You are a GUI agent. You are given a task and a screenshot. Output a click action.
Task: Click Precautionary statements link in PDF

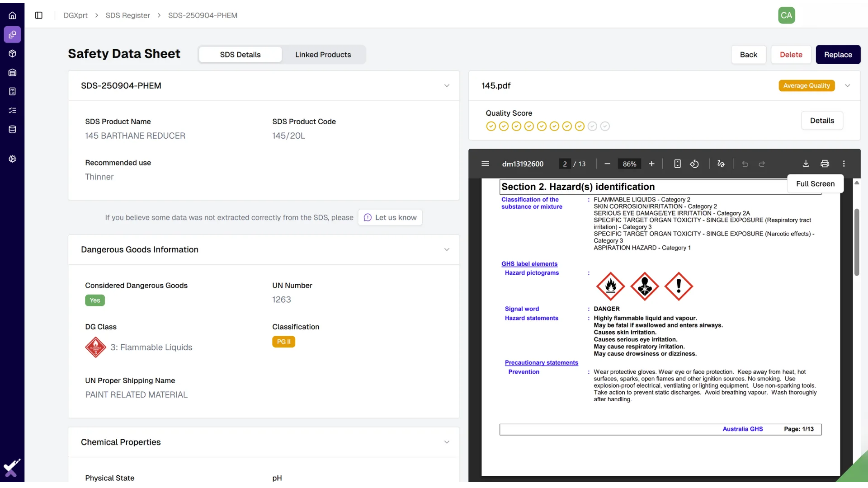pos(541,363)
